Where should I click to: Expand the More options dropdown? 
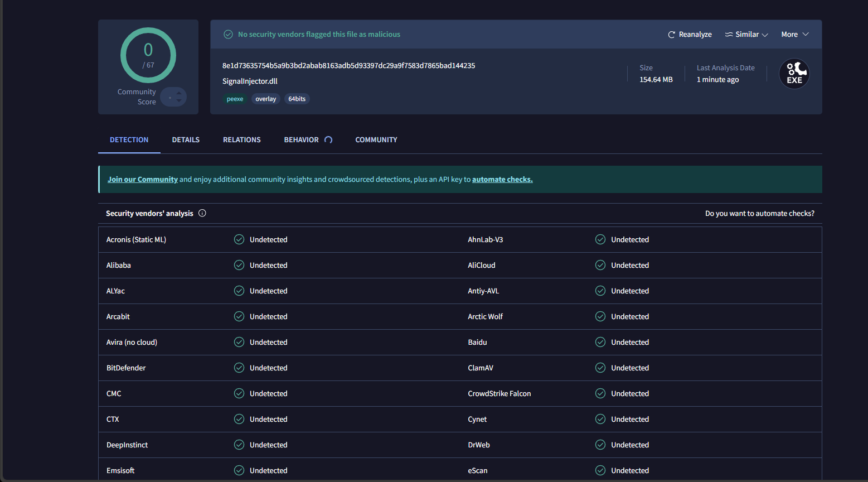pos(794,34)
